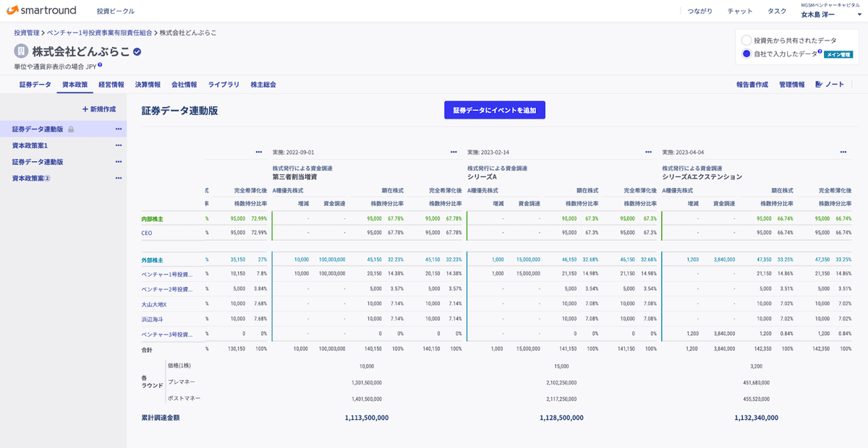Click help icon beside 自社で入力したデータ
The height and width of the screenshot is (448, 868).
tap(820, 51)
